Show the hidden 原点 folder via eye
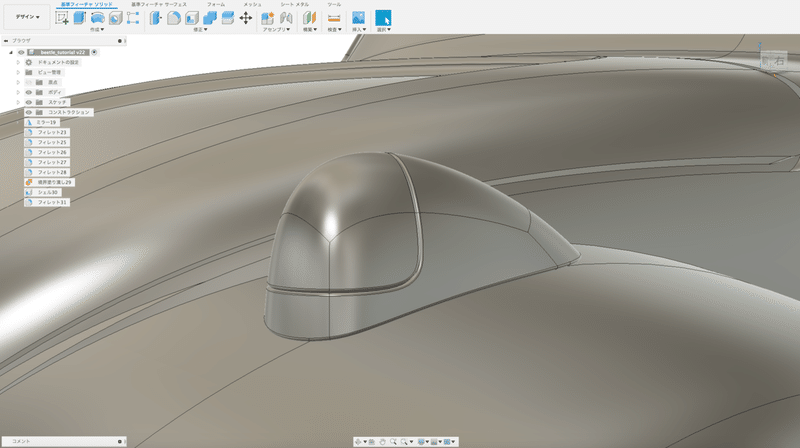 click(x=29, y=82)
